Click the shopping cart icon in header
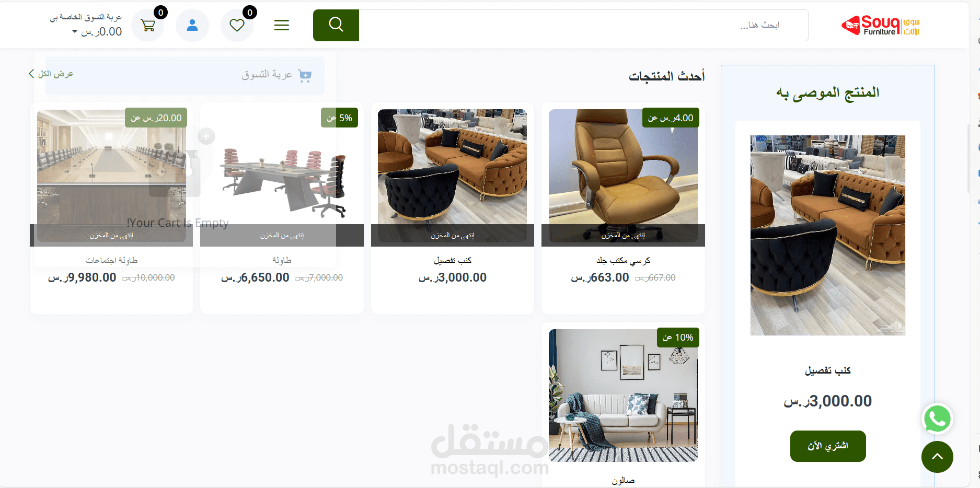 click(x=148, y=25)
